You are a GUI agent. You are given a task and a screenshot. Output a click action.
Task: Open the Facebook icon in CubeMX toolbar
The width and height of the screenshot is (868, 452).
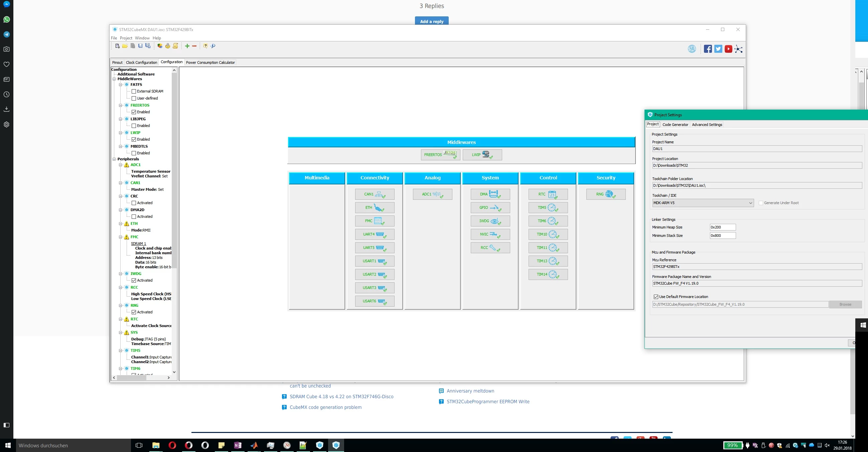pos(708,49)
